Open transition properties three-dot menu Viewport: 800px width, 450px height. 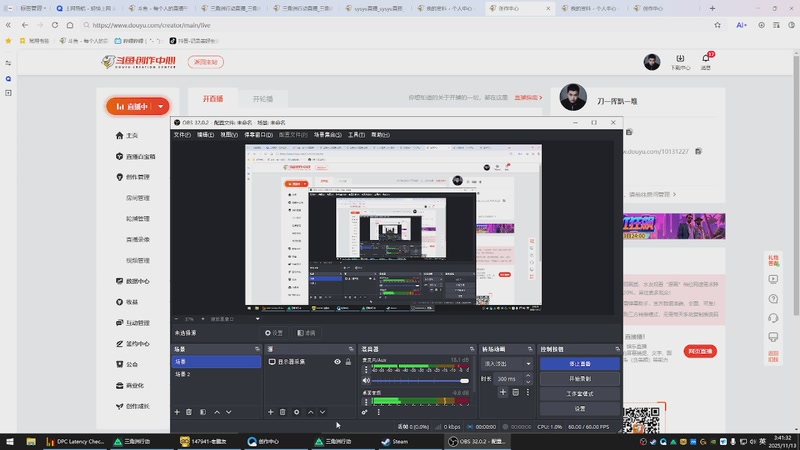pos(528,392)
